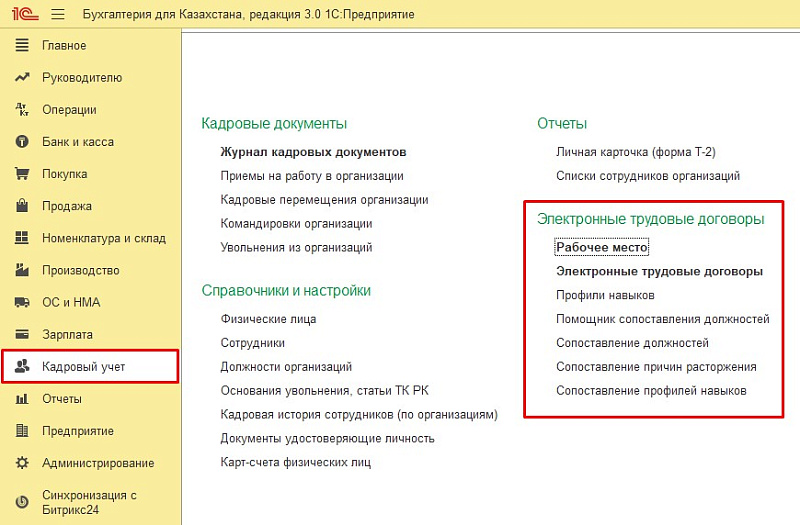The height and width of the screenshot is (525, 800).
Task: Click the Продажа shopping bag icon
Action: coord(21,206)
